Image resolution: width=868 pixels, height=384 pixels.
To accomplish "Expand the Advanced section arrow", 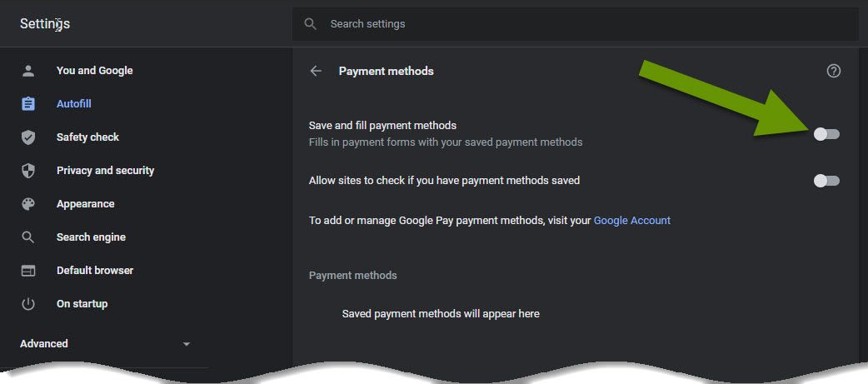I will 187,344.
